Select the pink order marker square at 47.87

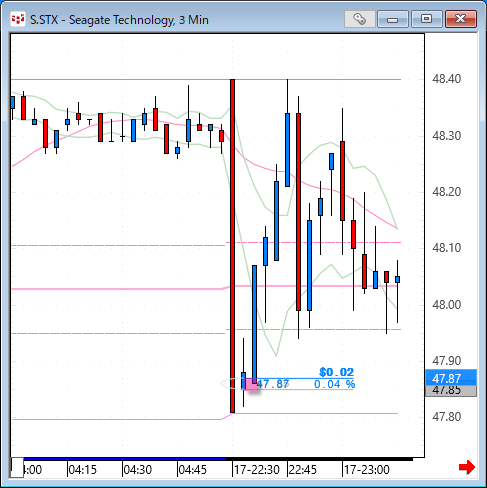(251, 384)
